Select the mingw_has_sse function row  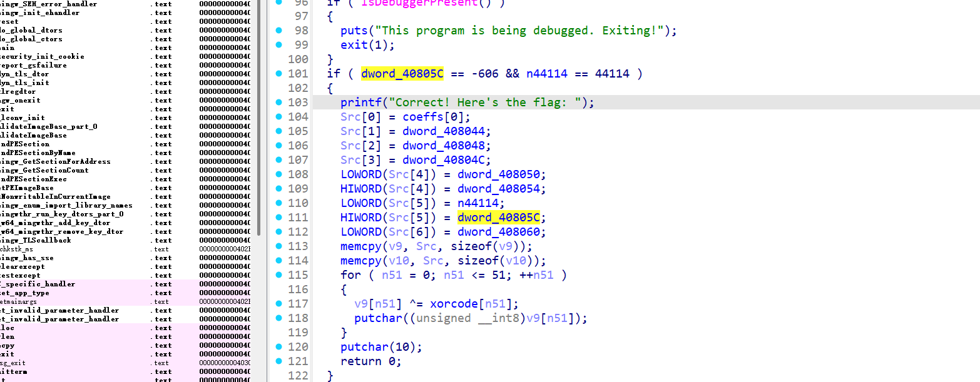point(27,258)
